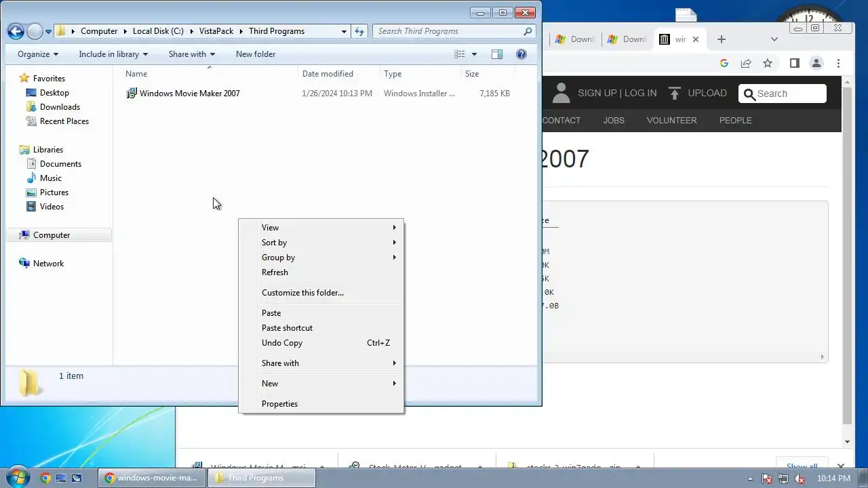Open a new Chrome tab with the plus
The image size is (868, 488).
(x=722, y=39)
